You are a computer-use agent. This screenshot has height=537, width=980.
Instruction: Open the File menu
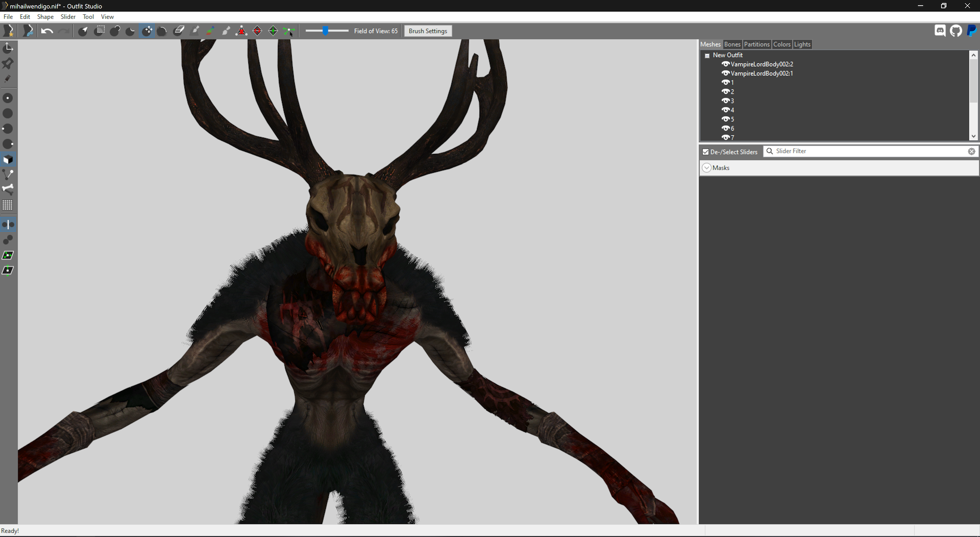[x=8, y=17]
